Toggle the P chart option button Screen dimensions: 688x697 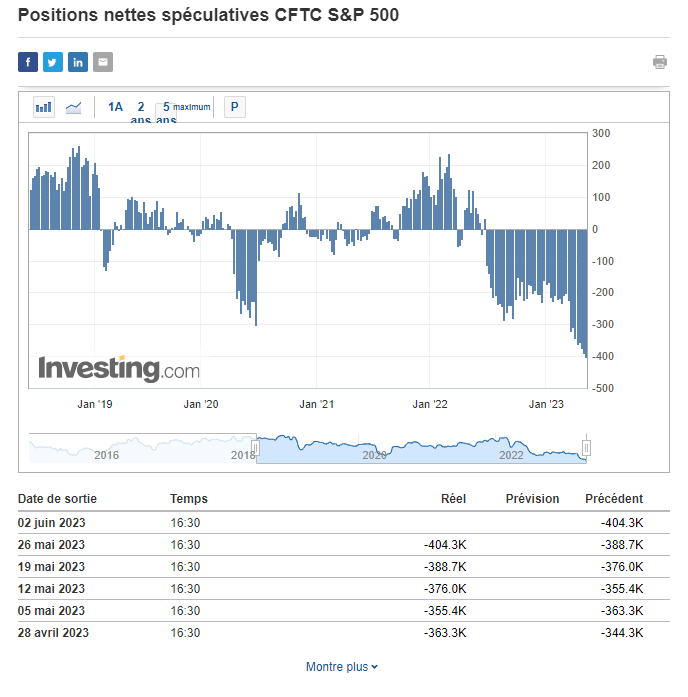pos(234,107)
